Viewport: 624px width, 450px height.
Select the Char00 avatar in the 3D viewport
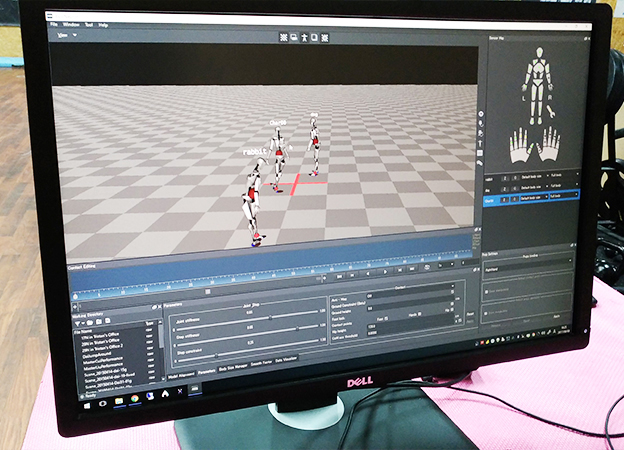(278, 159)
